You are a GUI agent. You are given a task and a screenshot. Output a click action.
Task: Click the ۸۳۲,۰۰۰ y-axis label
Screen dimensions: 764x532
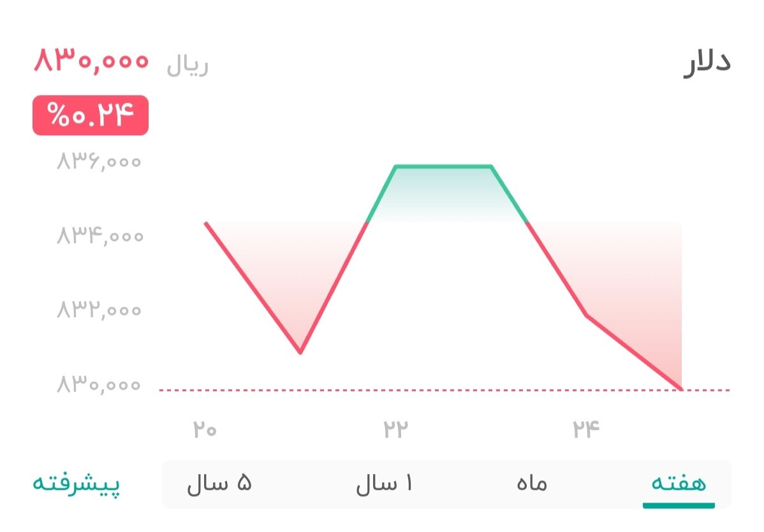click(99, 311)
